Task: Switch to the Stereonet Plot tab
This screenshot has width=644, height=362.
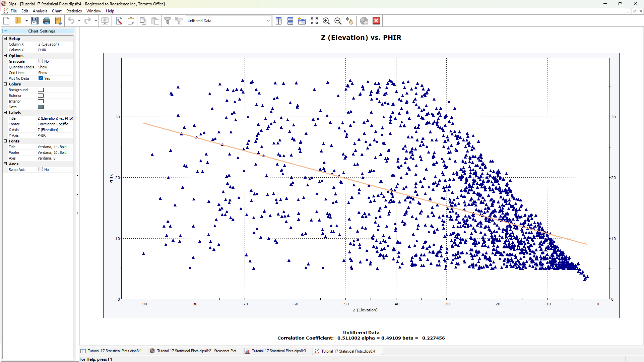Action: [x=193, y=351]
